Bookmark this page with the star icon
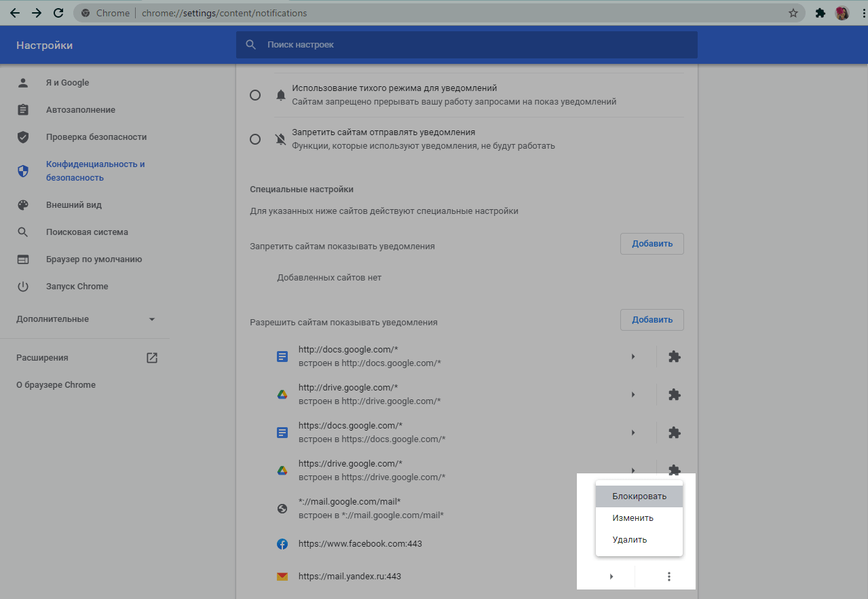Screen dimensions: 868x599 (x=793, y=13)
